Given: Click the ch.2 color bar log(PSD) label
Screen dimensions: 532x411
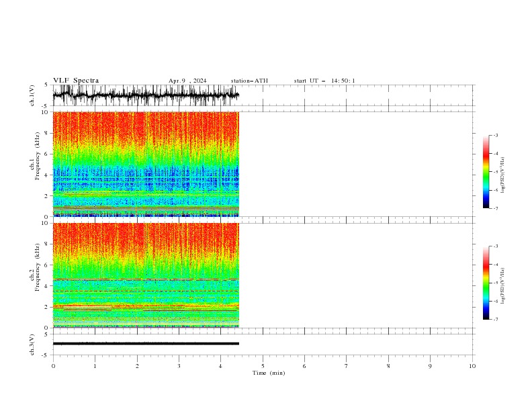Looking at the screenshot, I should click(x=502, y=286).
